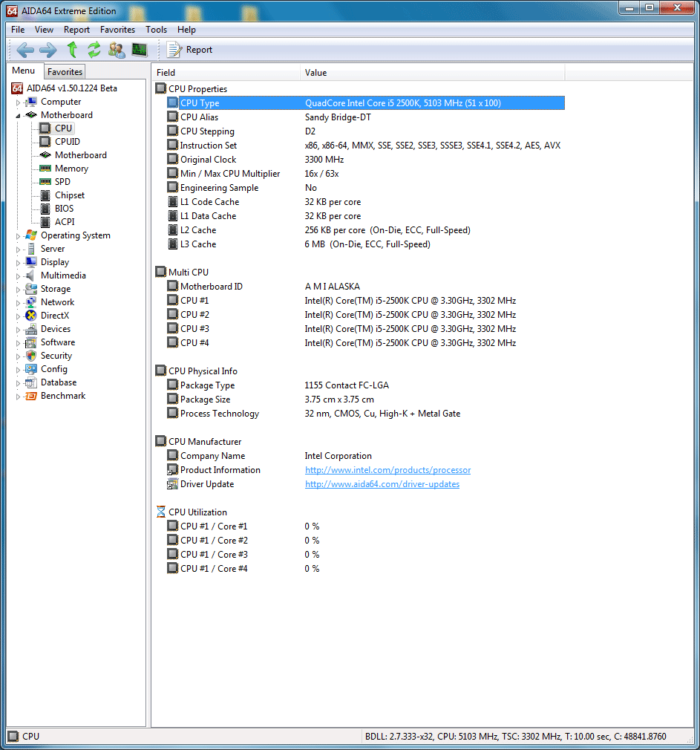Click the CPUID chip icon in tree
The width and height of the screenshot is (700, 750).
[45, 142]
